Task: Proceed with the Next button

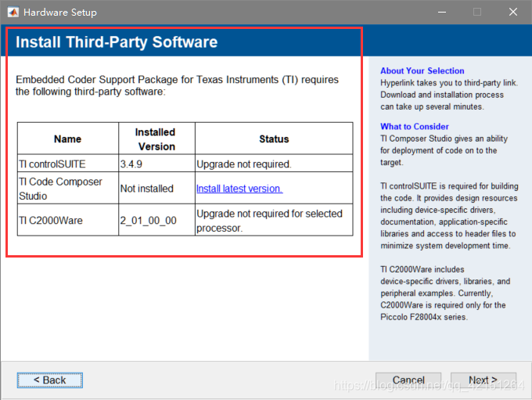Action: coord(483,380)
